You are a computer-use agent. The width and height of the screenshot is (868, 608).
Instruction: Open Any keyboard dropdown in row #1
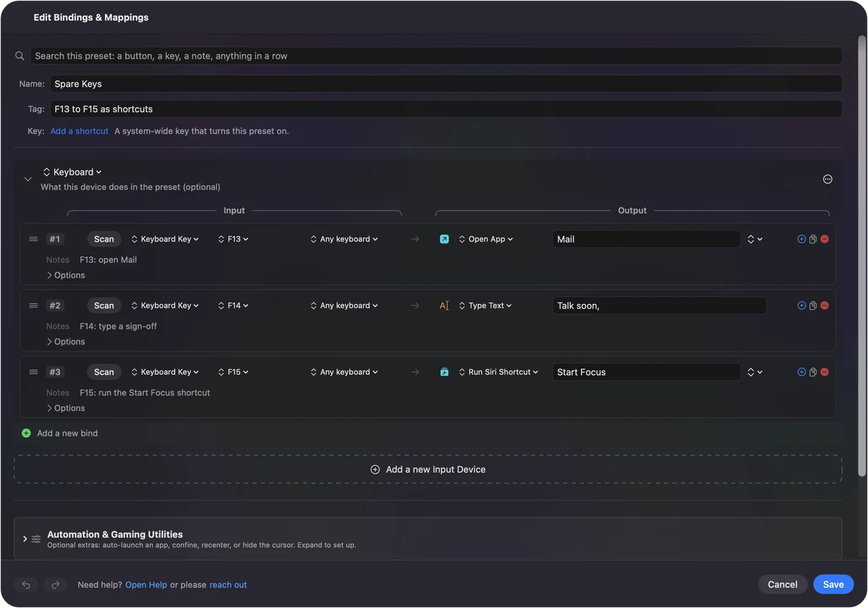coord(344,239)
